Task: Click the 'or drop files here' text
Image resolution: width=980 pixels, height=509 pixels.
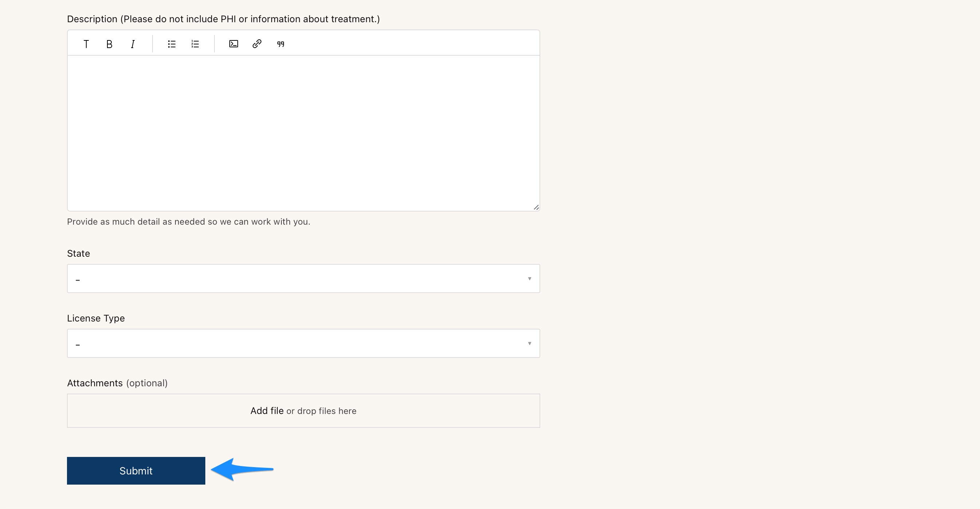Action: coord(321,411)
